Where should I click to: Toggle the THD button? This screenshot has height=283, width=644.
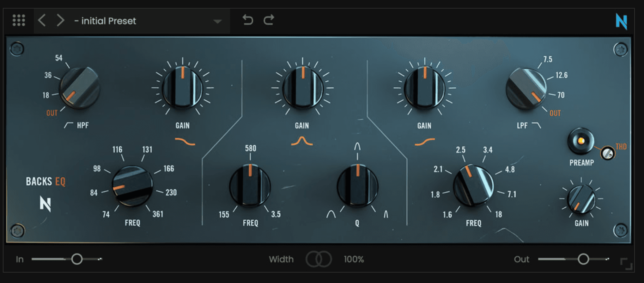607,154
